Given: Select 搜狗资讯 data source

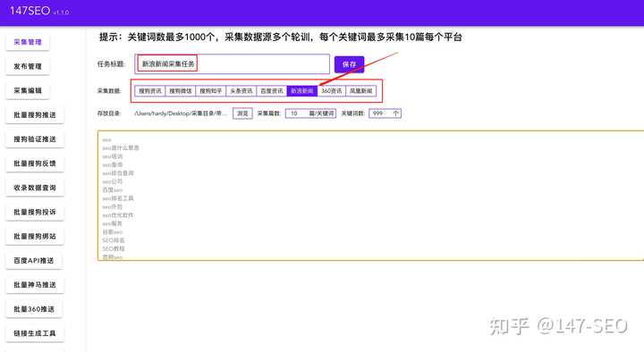Looking at the screenshot, I should 150,90.
